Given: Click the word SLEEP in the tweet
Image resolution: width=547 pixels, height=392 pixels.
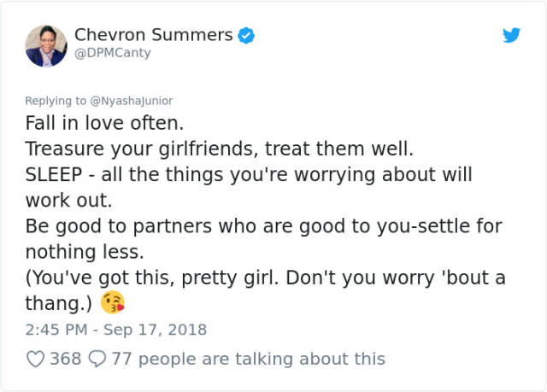Looking at the screenshot, I should coord(54,174).
